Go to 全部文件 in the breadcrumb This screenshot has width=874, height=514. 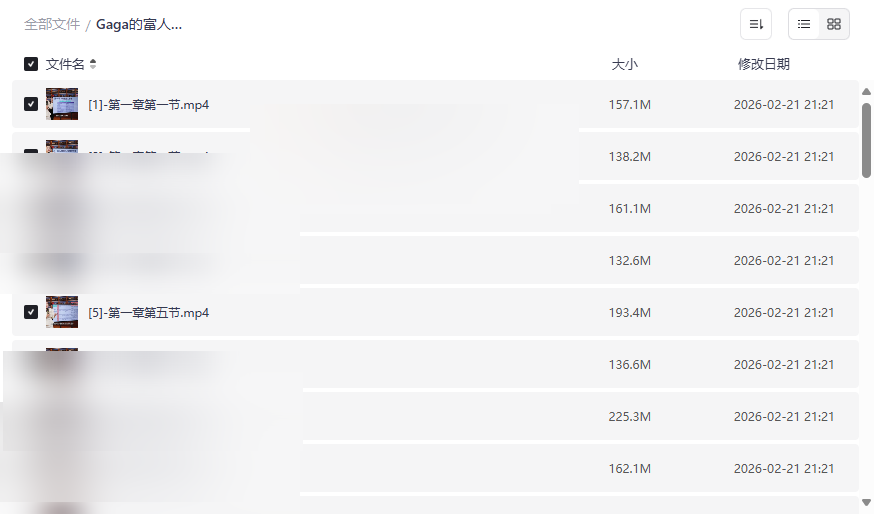pos(52,24)
